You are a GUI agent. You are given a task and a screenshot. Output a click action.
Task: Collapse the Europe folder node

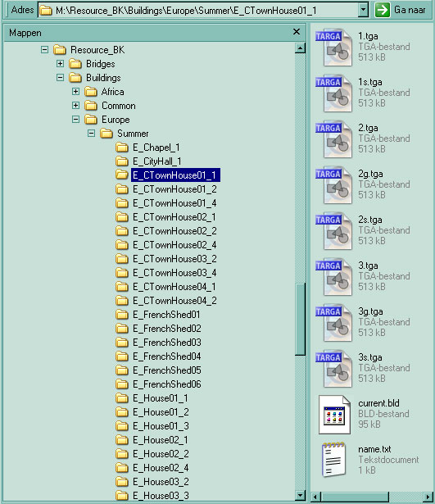[76, 120]
